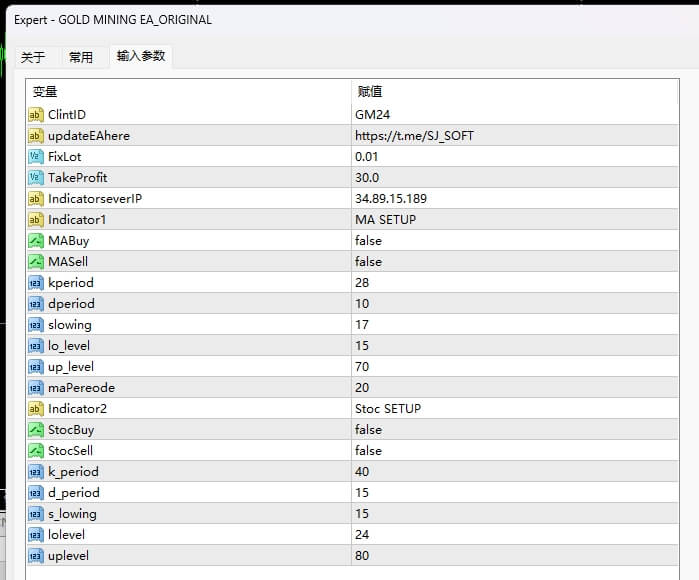Open the Indicator1 MA SETUP value
Screen dimensions: 699x580
pos(385,219)
